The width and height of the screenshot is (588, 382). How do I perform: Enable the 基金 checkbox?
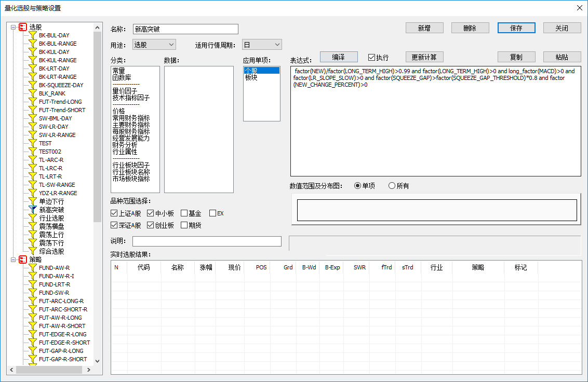pyautogui.click(x=184, y=213)
